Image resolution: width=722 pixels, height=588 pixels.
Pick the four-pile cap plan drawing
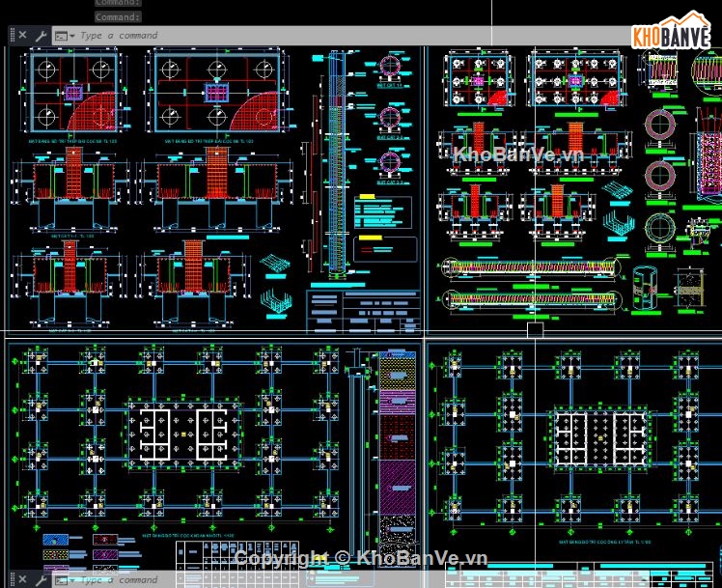pos(73,93)
